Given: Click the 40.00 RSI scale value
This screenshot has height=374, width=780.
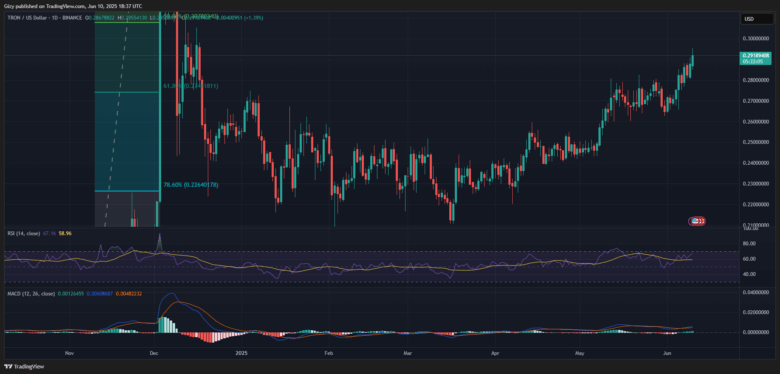Looking at the screenshot, I should [x=750, y=274].
